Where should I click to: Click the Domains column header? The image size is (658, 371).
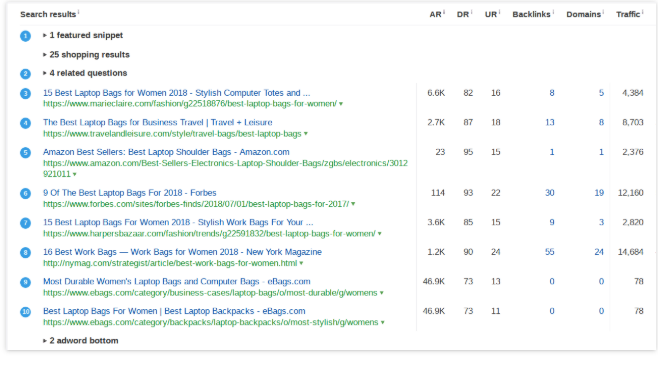tap(583, 14)
